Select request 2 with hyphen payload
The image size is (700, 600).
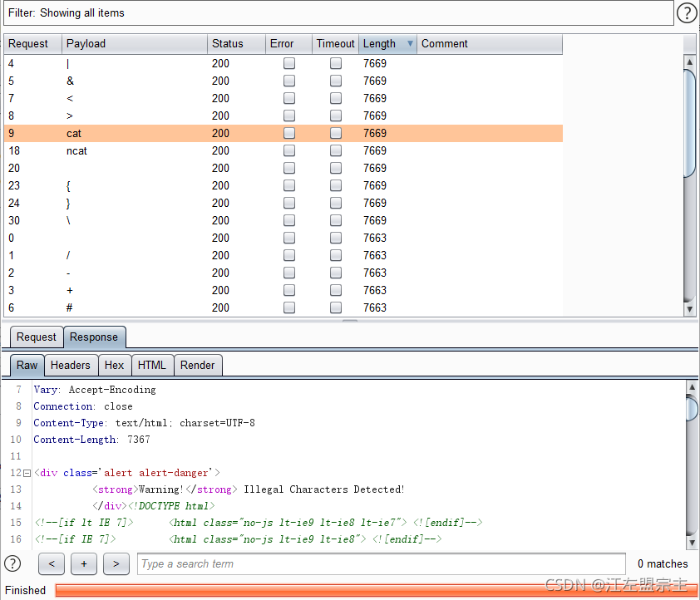(x=283, y=273)
